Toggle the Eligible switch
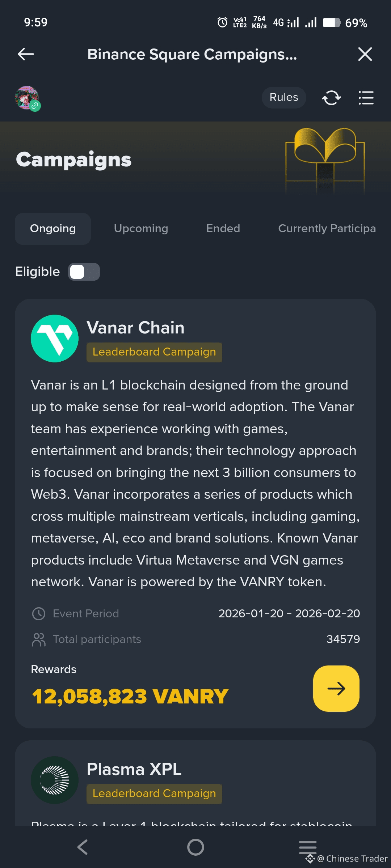This screenshot has width=391, height=868. [84, 272]
